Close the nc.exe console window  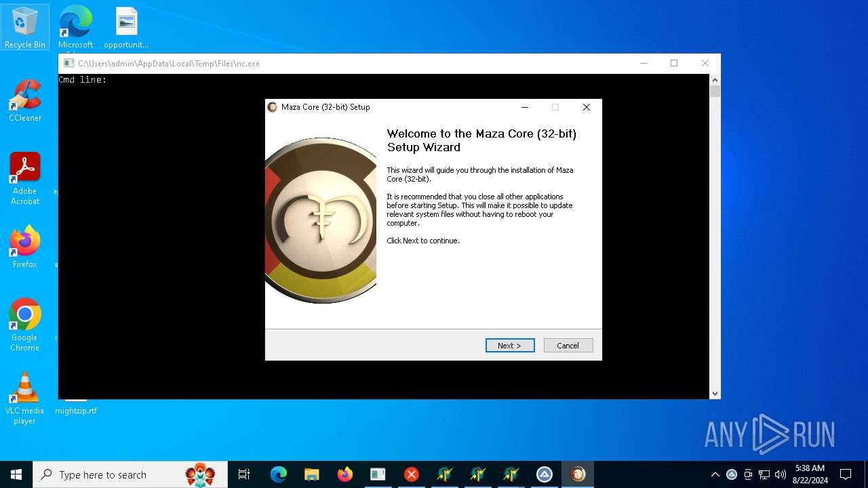click(705, 63)
